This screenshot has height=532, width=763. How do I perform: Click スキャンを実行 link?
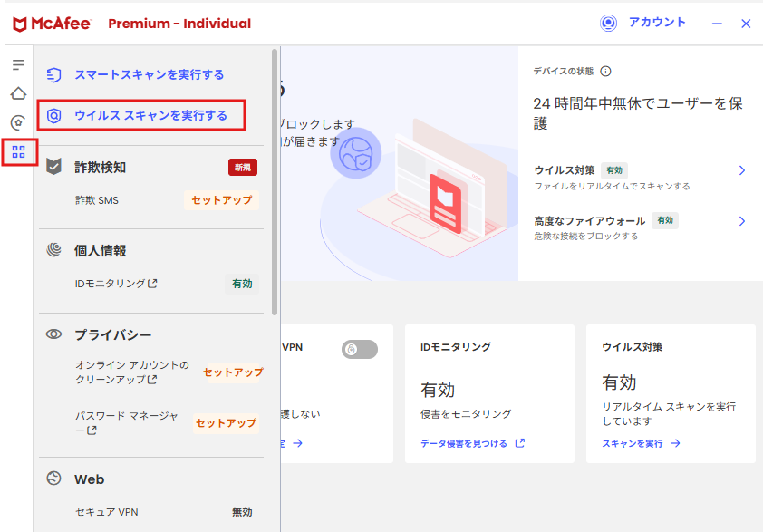633,443
